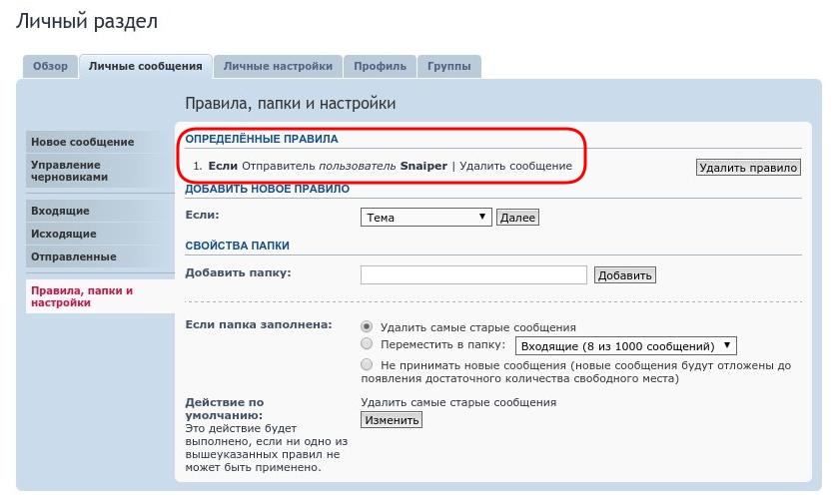
Task: Select Правила, папки и настройки link
Action: click(x=82, y=296)
